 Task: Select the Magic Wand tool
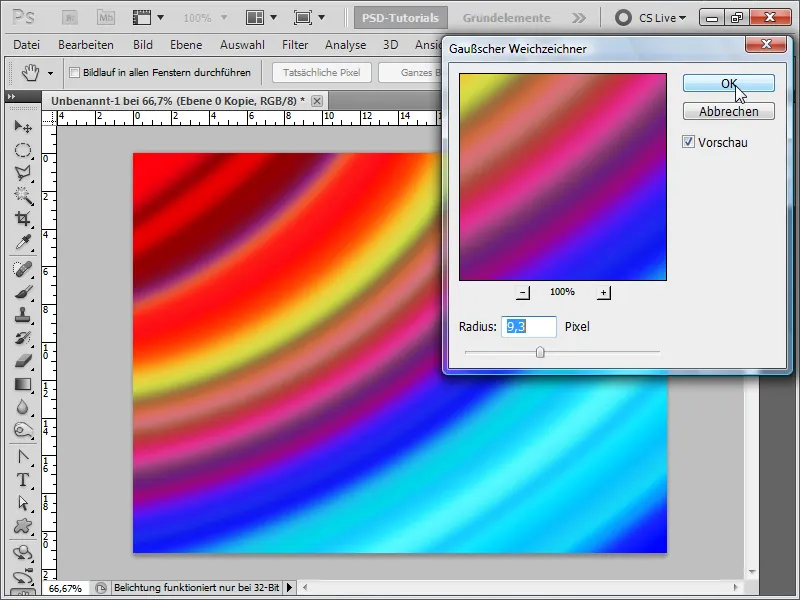[23, 196]
